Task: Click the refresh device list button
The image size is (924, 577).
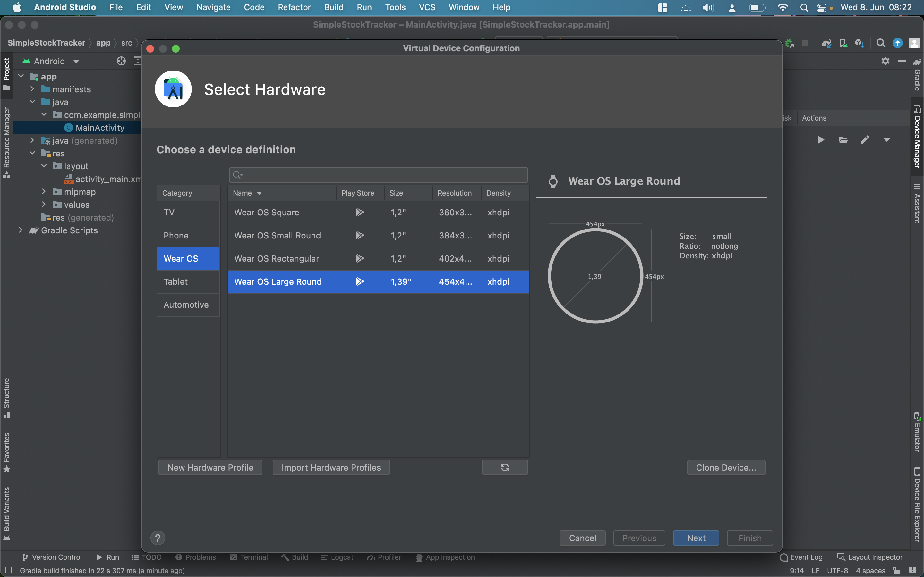Action: (504, 467)
